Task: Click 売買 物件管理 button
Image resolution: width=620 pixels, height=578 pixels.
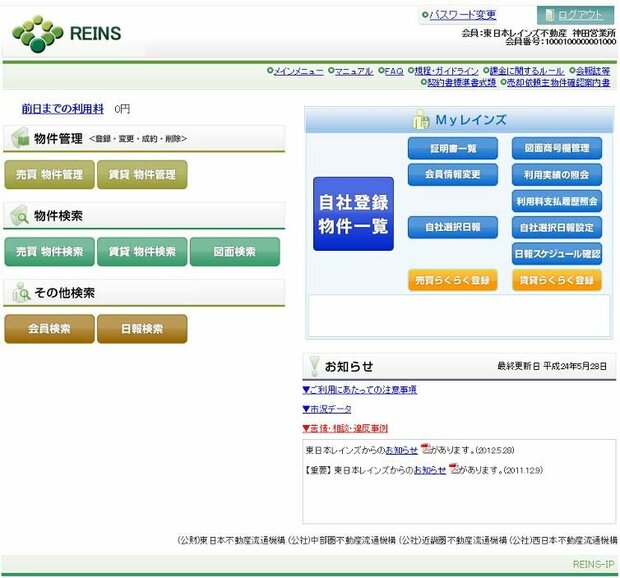Action: point(49,174)
